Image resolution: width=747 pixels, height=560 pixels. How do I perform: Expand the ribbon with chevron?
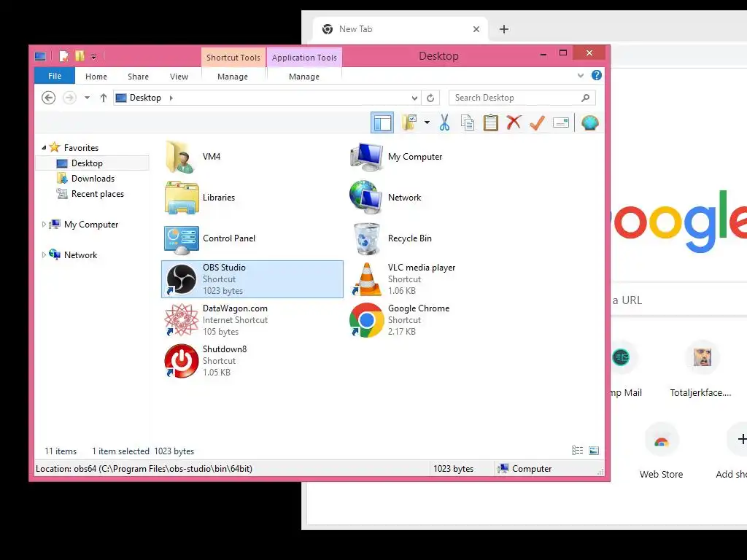pyautogui.click(x=580, y=76)
